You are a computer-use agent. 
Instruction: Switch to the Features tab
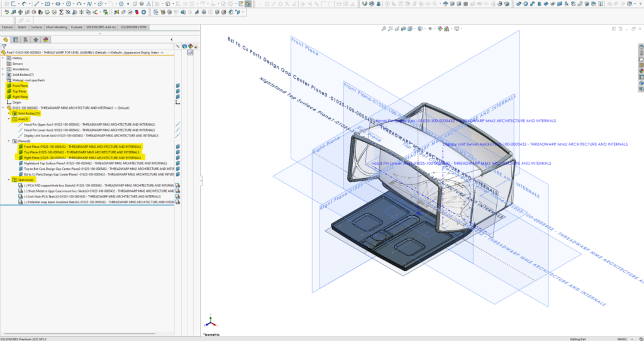(8, 27)
